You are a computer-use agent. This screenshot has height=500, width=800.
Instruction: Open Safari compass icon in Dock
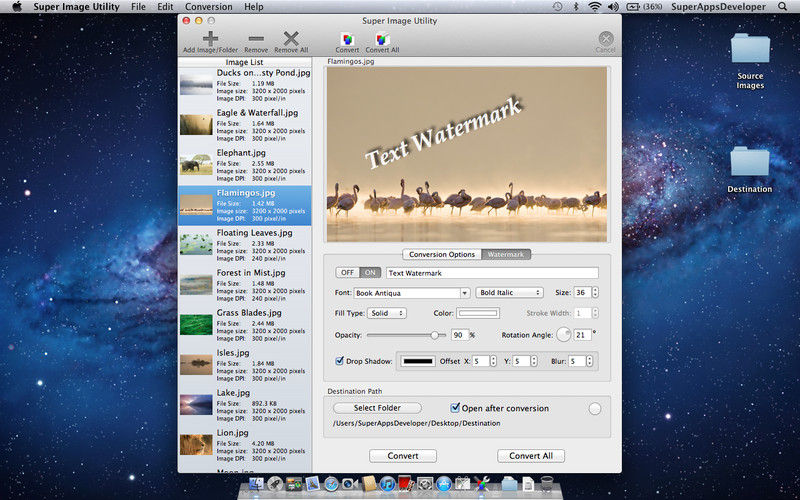pos(332,484)
